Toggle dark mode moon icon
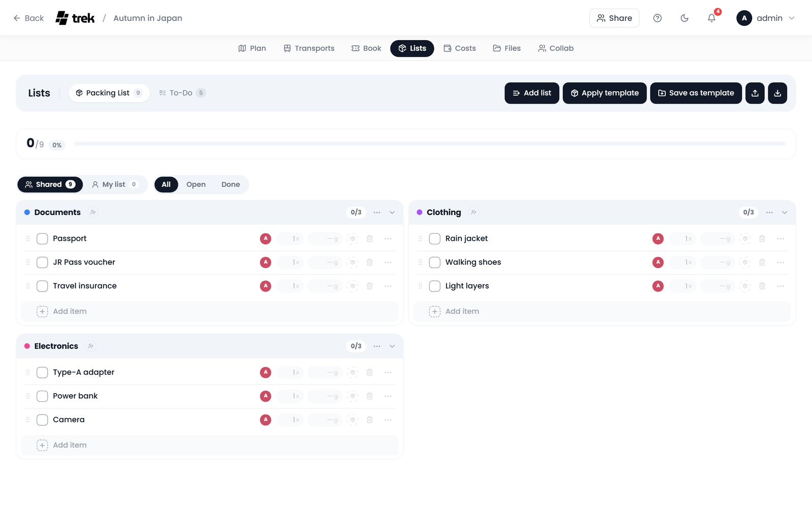 point(685,18)
